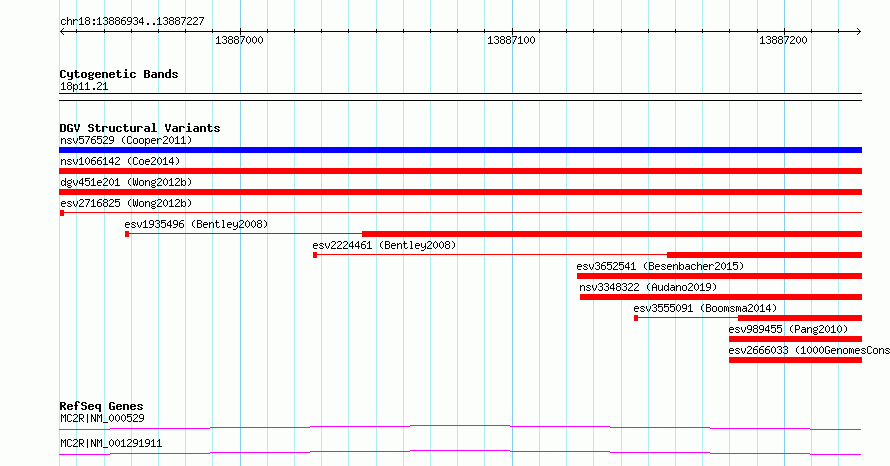Screen dimensions: 890x466
Task: Click the nsv1066142 (Coe2014) label
Action: (120, 161)
